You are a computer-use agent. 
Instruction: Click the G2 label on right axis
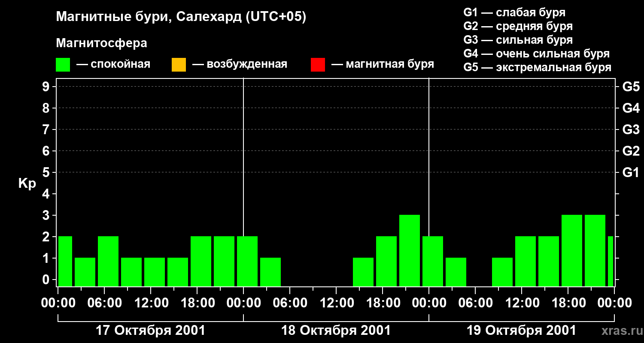point(631,151)
